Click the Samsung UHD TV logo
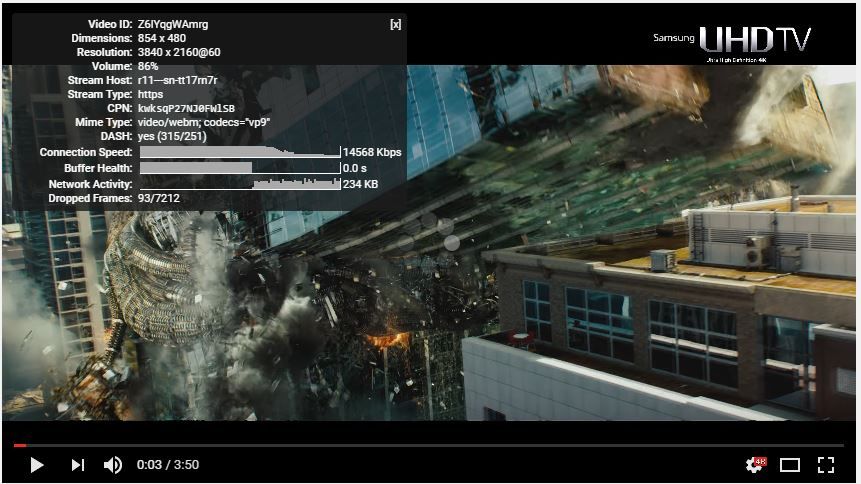The image size is (861, 484). coord(731,43)
